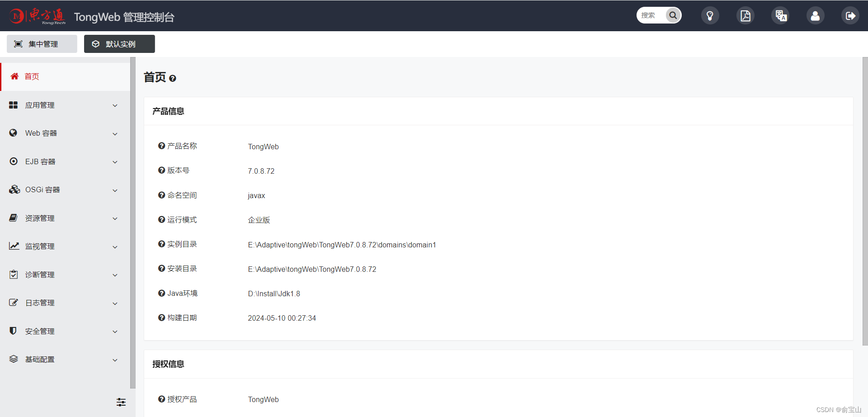Click the help icon next to 产品名称
This screenshot has height=417, width=868.
click(x=161, y=146)
